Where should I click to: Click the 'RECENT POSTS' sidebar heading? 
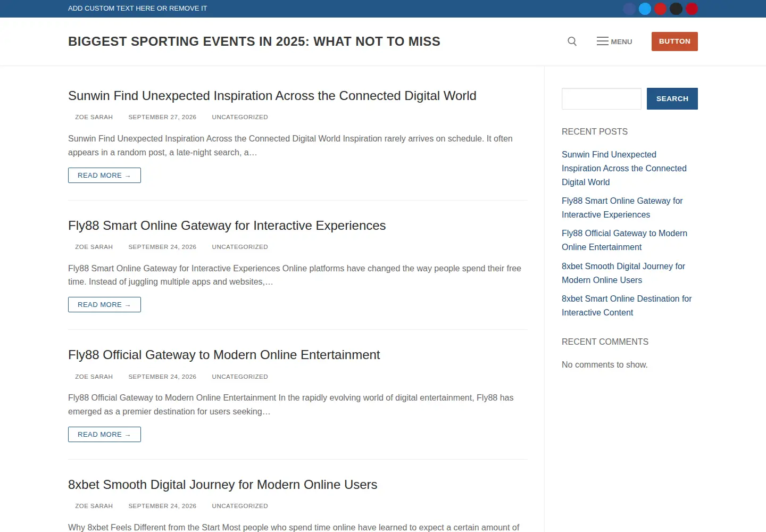point(595,131)
